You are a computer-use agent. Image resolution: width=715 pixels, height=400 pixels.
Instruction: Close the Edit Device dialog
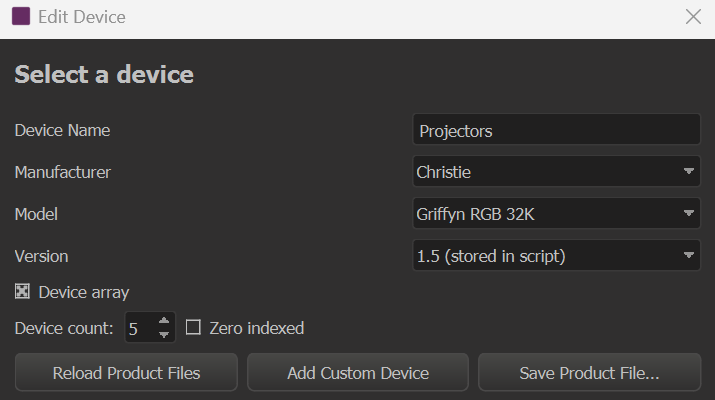(x=693, y=17)
